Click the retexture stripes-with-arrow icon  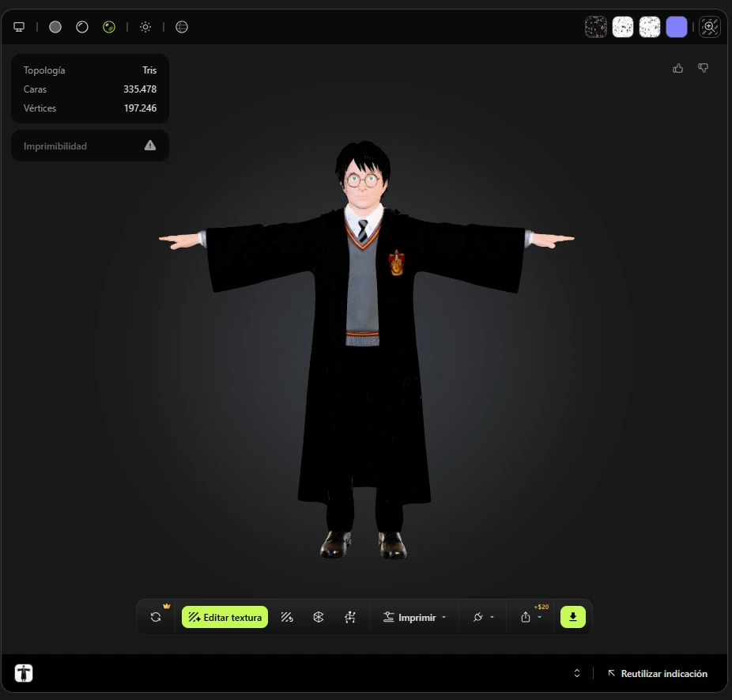[287, 617]
